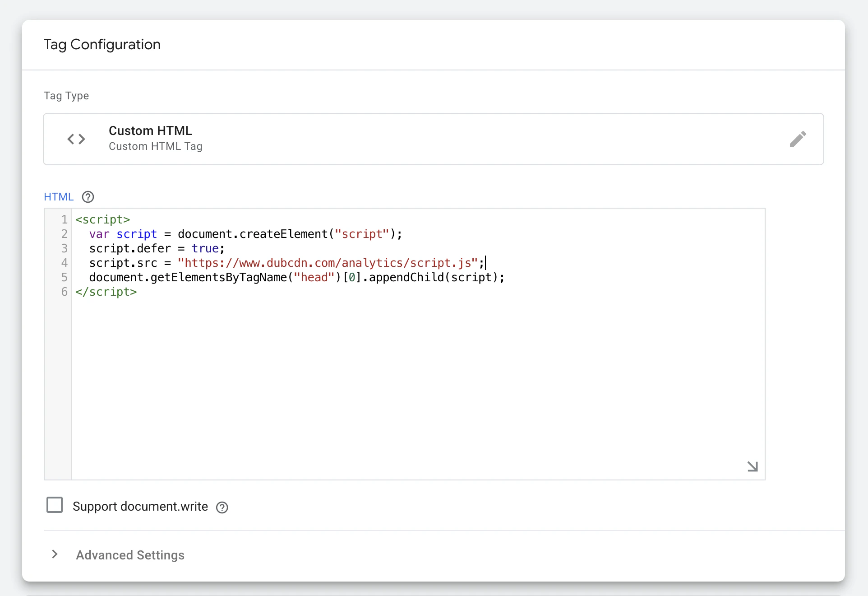The height and width of the screenshot is (596, 868).
Task: Click the Custom HTML Tag subtitle text
Action: point(155,146)
